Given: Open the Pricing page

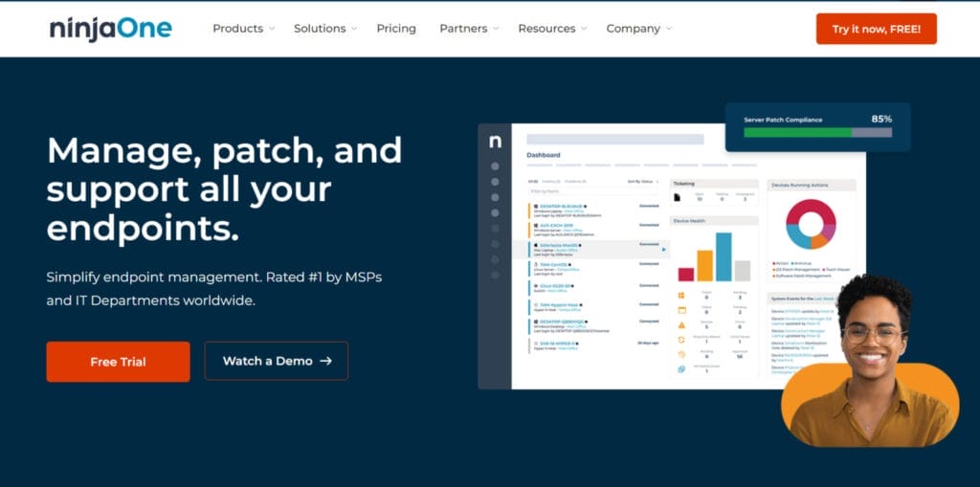Looking at the screenshot, I should (396, 29).
